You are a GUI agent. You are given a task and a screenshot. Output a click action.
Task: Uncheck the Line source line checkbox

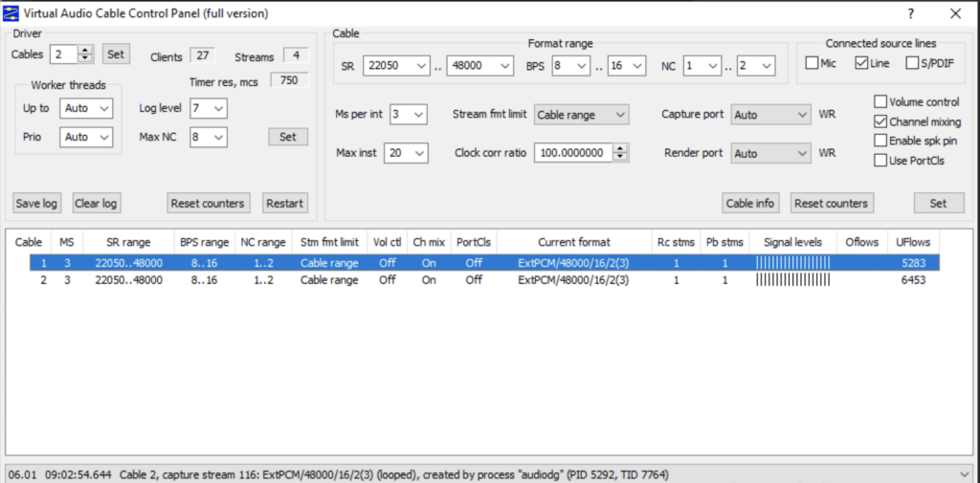[860, 63]
